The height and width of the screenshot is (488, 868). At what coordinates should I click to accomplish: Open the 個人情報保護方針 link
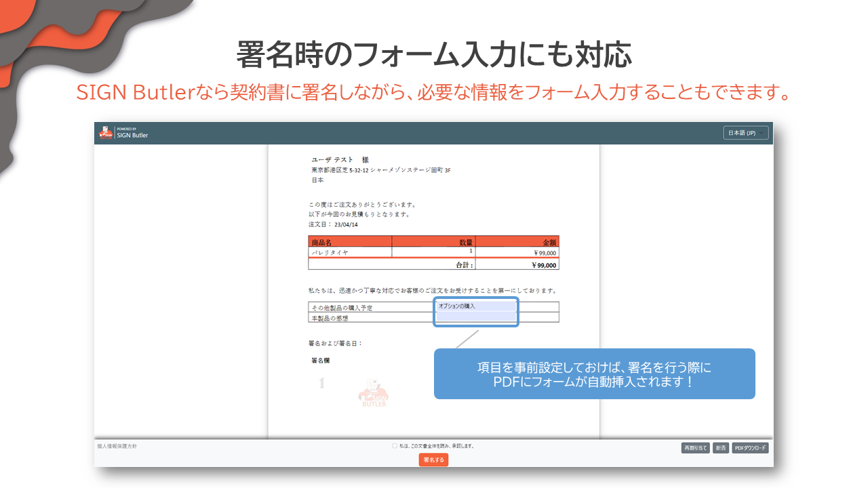[117, 446]
